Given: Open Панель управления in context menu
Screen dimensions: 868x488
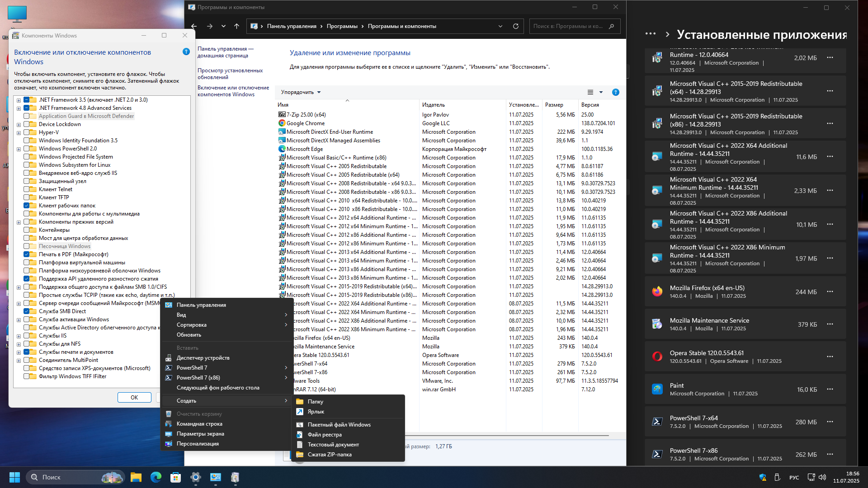Looking at the screenshot, I should (x=226, y=305).
